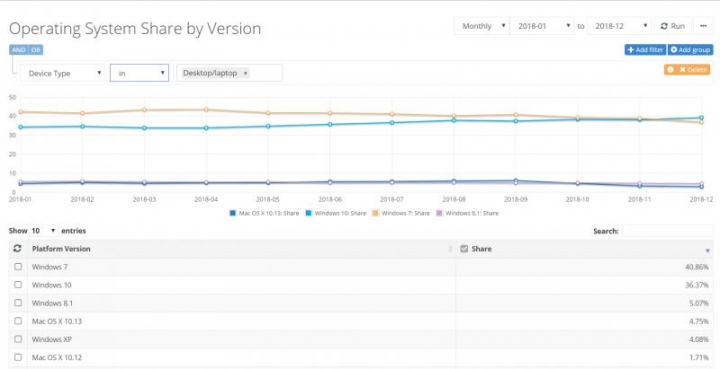720x369 pixels.
Task: Click the Windows XP row label
Action: coord(51,339)
